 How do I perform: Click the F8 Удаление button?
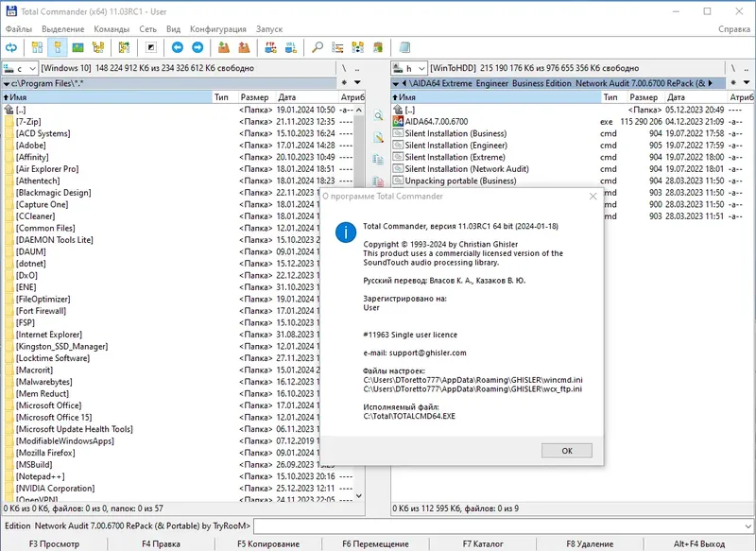coord(590,543)
